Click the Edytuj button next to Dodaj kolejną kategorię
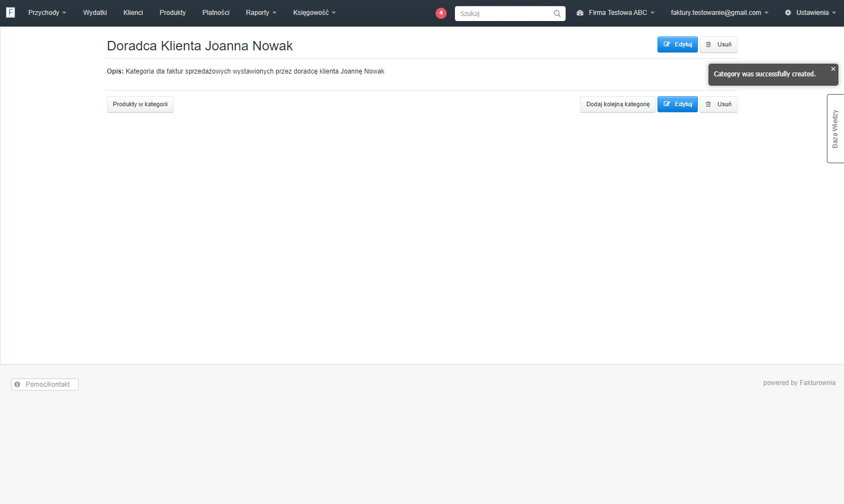The image size is (844, 504). click(x=677, y=104)
